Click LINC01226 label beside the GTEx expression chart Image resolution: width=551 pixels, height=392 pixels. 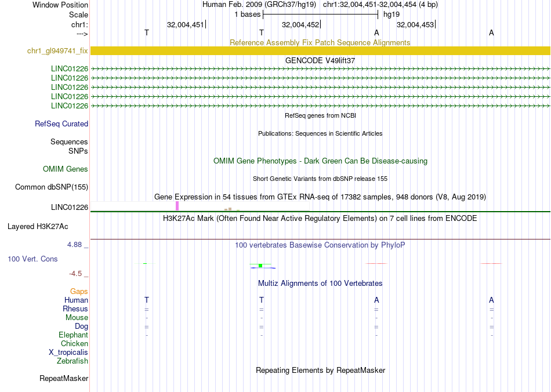[x=70, y=207]
